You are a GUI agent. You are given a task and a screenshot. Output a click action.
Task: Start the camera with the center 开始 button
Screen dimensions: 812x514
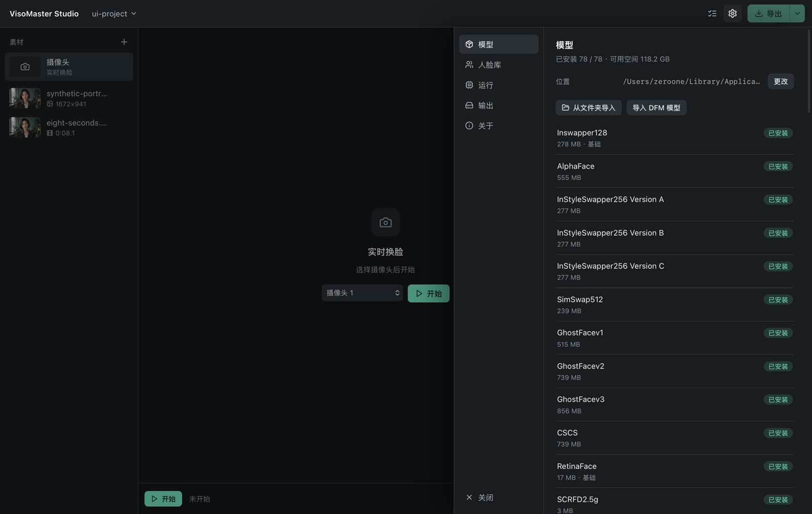pos(428,294)
